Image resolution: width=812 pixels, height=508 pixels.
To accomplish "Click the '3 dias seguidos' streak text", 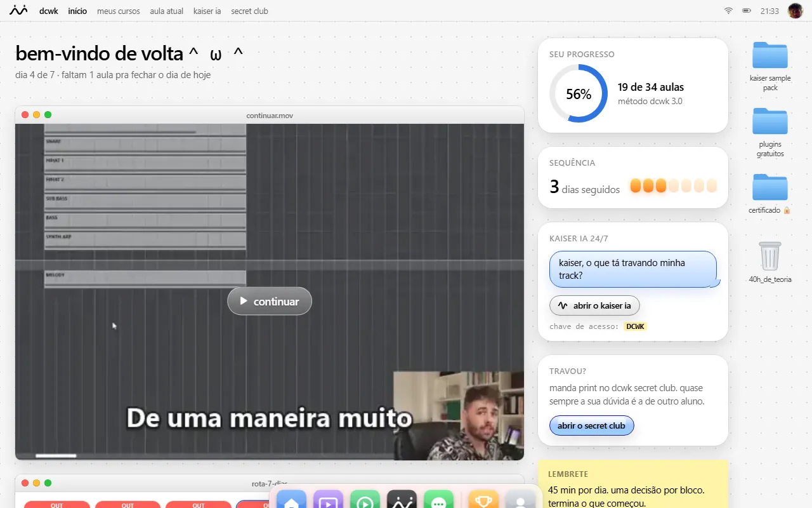I will tap(585, 187).
